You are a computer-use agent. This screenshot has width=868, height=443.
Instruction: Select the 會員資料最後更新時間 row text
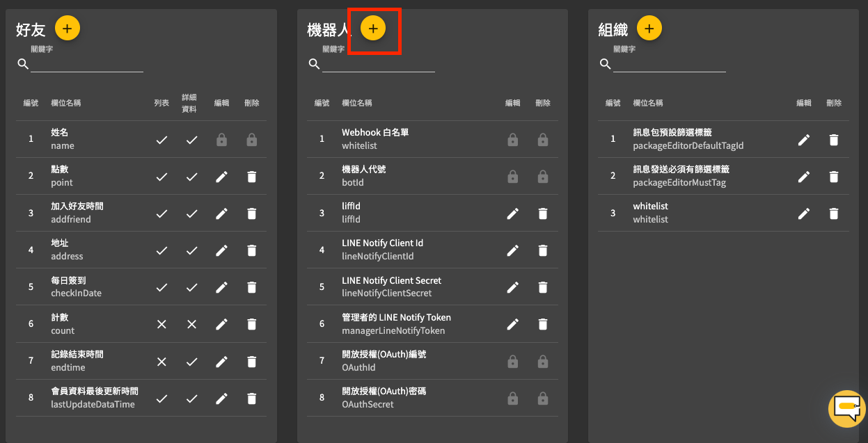(x=95, y=392)
